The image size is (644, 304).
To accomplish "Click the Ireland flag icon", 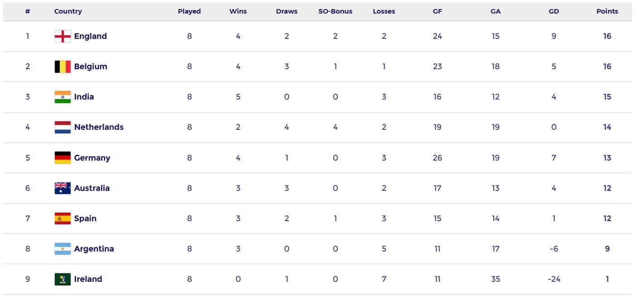I will (62, 279).
